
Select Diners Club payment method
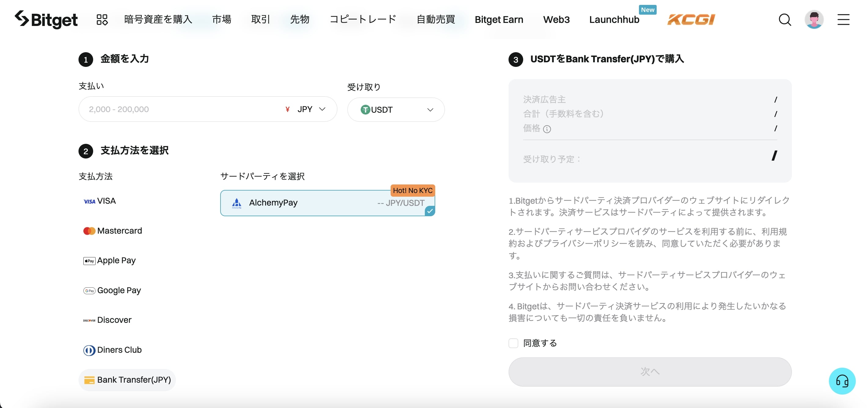(112, 350)
